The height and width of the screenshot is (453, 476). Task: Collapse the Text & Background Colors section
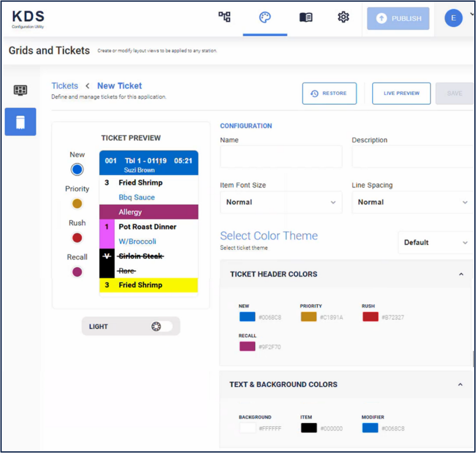[460, 384]
